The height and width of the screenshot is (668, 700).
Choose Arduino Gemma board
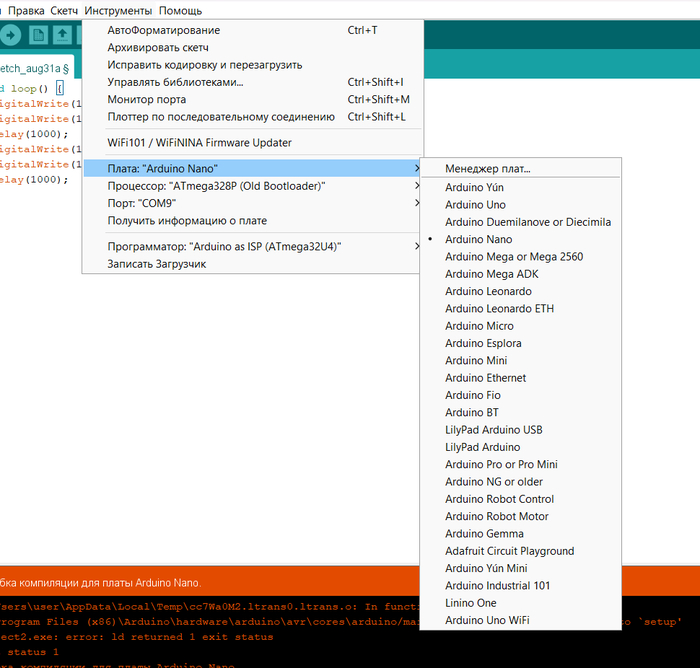521,534
